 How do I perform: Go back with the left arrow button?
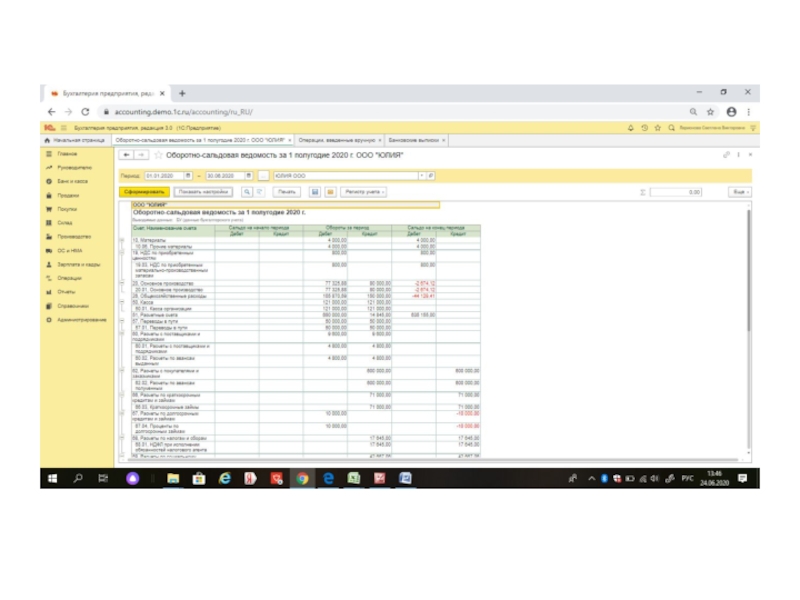(x=125, y=155)
